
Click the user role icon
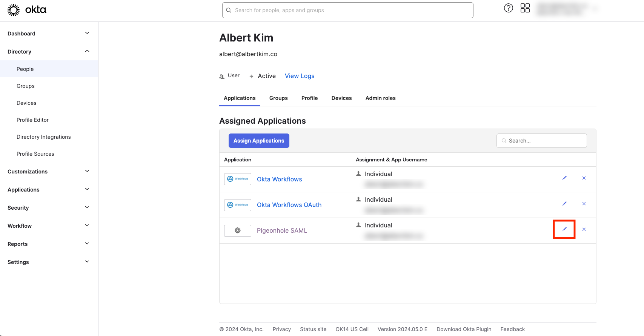222,77
